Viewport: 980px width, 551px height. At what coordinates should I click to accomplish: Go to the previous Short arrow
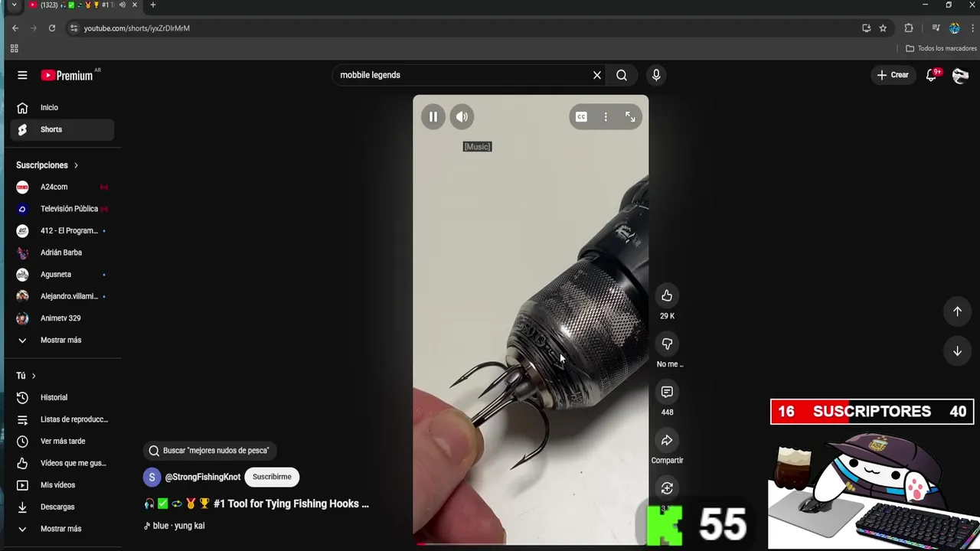957,311
